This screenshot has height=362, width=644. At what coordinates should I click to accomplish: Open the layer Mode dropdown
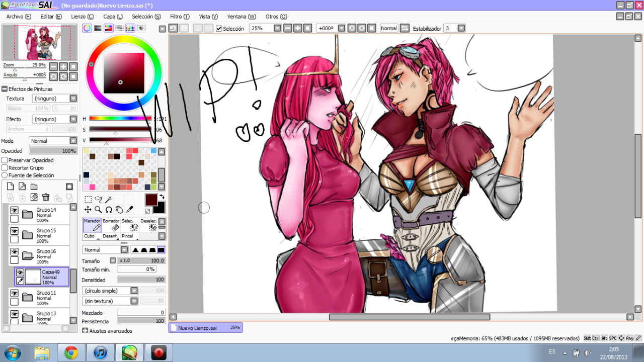pos(53,141)
